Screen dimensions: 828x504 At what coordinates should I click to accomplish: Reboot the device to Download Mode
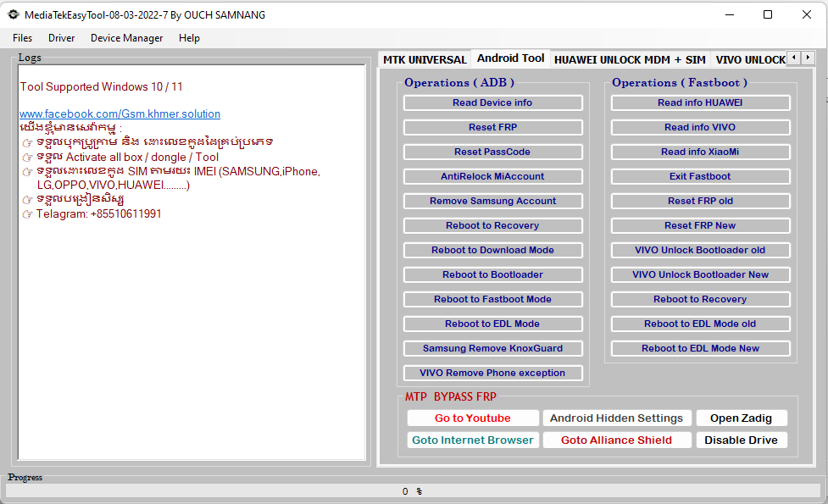492,250
